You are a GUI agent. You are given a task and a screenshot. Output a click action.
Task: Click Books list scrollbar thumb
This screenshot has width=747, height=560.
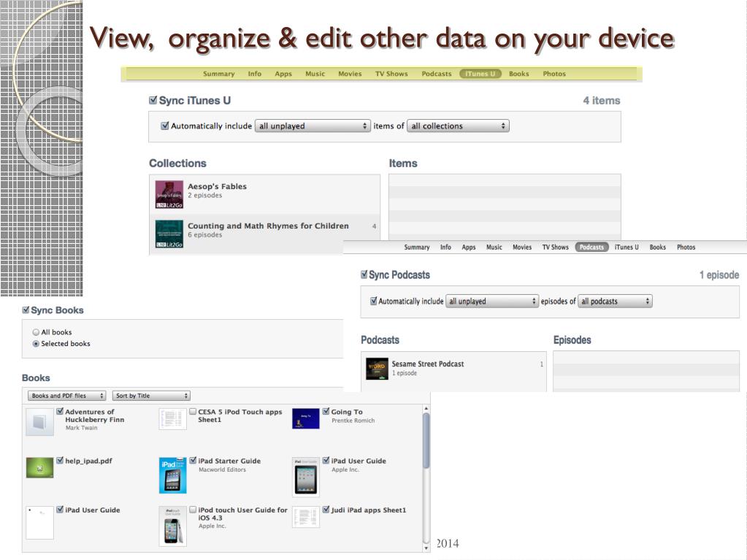click(426, 441)
